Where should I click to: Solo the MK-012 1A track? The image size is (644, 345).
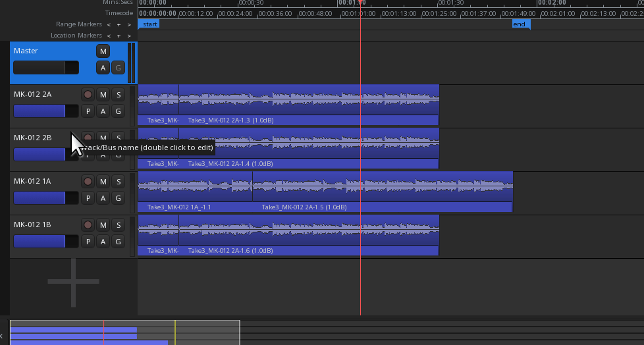point(118,182)
